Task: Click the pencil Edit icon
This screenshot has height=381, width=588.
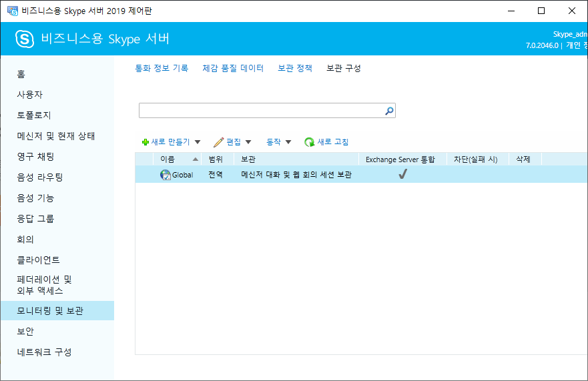Action: (x=219, y=142)
